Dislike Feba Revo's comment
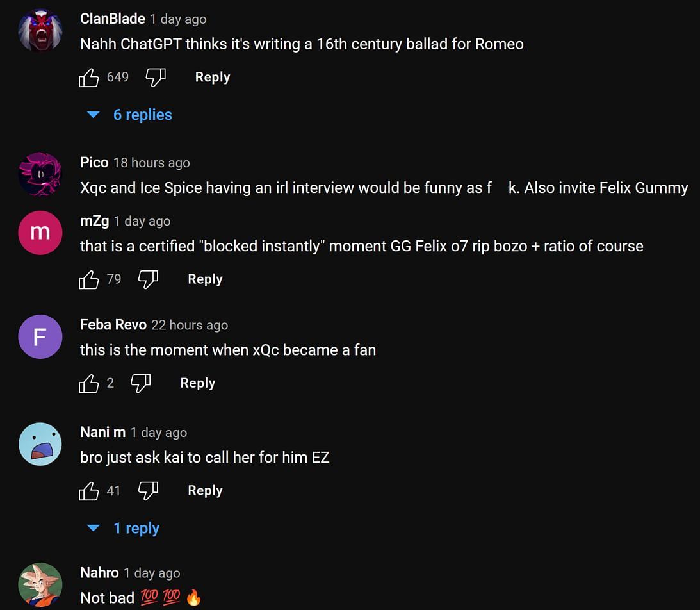The height and width of the screenshot is (610, 700). [140, 383]
